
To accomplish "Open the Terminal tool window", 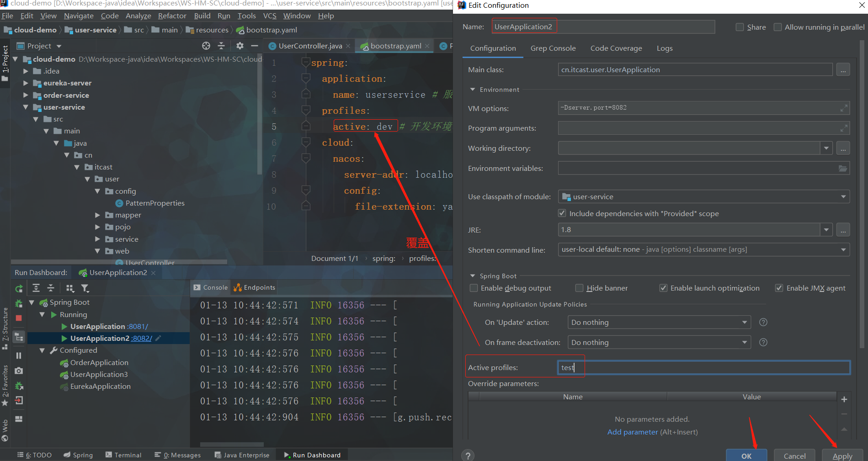I will [123, 455].
